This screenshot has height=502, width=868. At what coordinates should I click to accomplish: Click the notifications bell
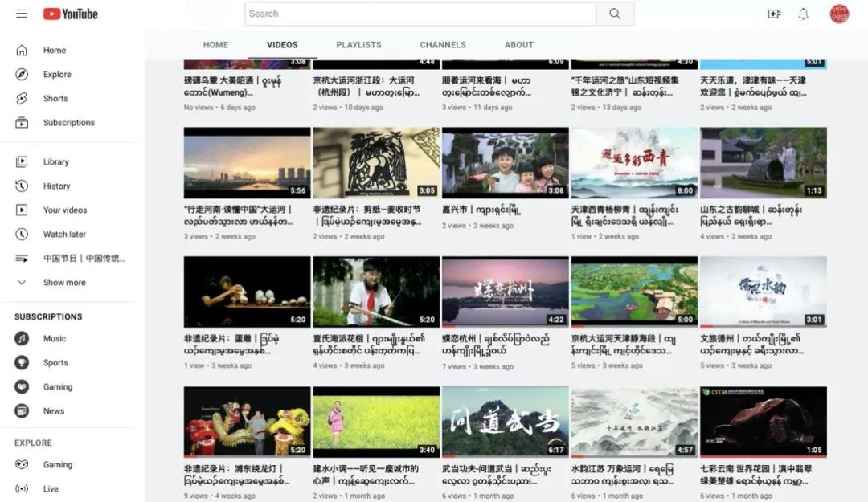(803, 14)
